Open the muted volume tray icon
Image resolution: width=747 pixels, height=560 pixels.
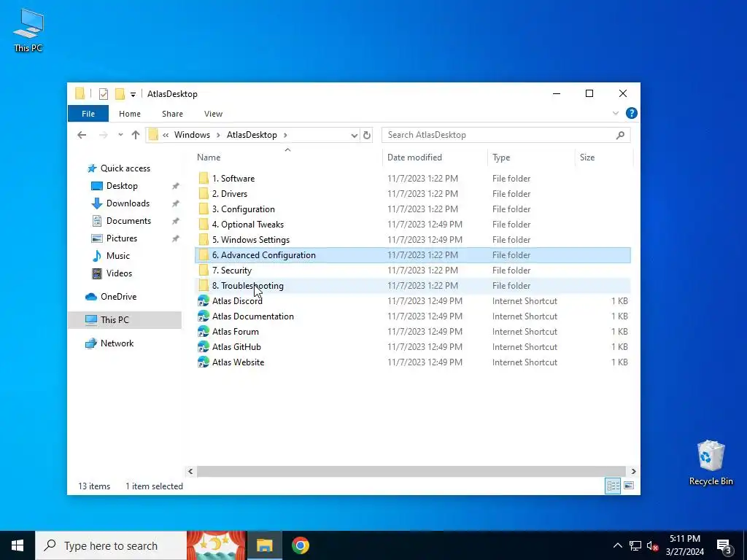[653, 545]
